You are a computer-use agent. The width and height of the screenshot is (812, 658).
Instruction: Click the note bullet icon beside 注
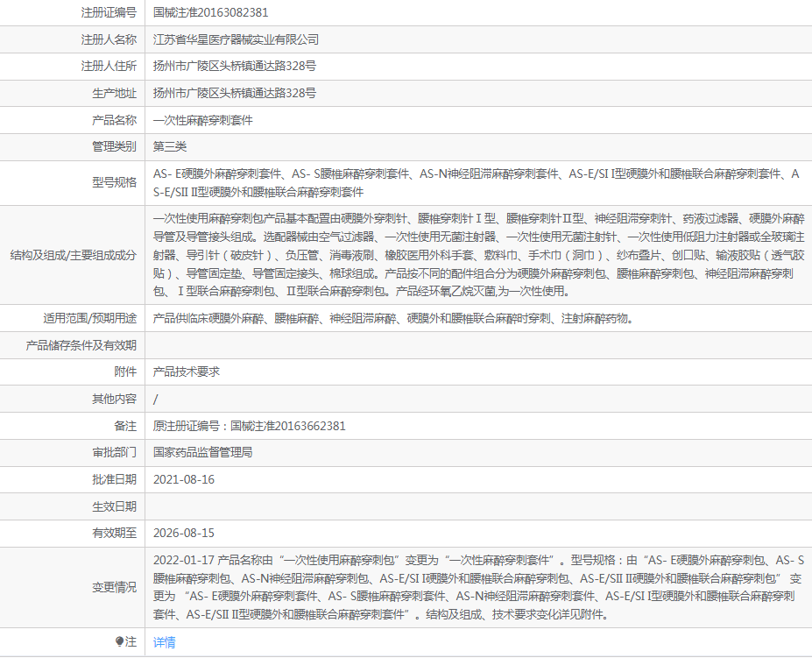click(120, 642)
